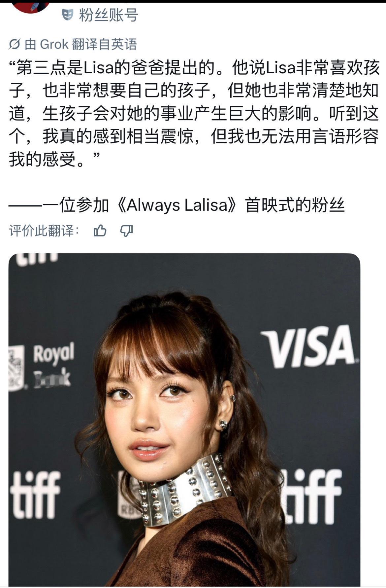The width and height of the screenshot is (386, 588).
Task: Click the mask icon next to 粉丝账号
Action: [67, 15]
